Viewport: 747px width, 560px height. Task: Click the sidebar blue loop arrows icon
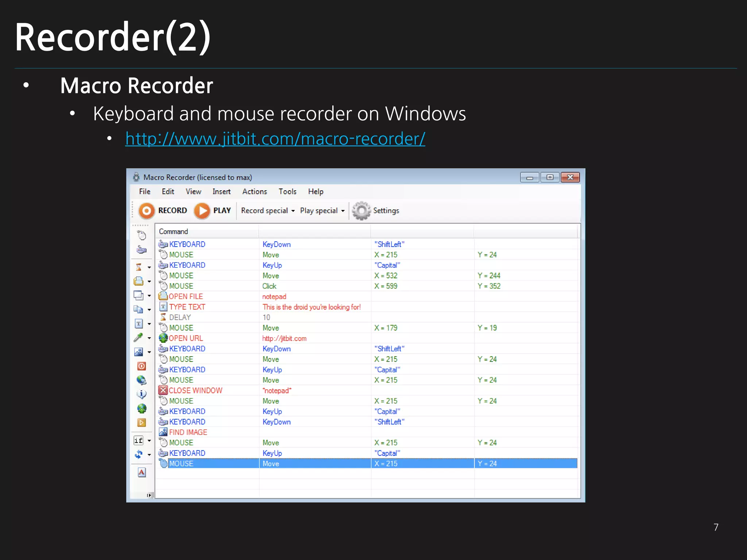(139, 454)
